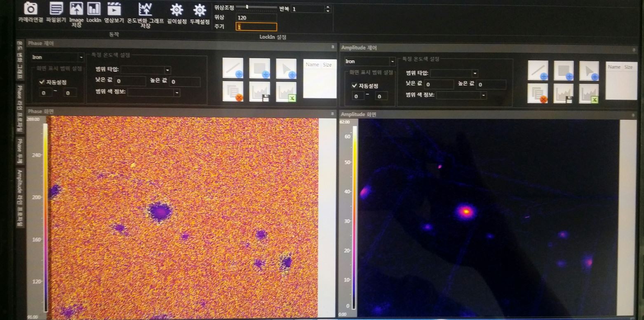The height and width of the screenshot is (320, 644).
Task: Click the Image 저장 save icon
Action: (x=76, y=8)
